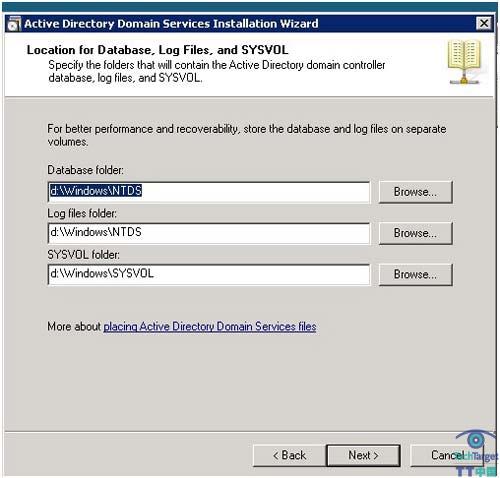Click inside the Log files folder field
Viewport: 500px width, 478px height.
coord(209,233)
